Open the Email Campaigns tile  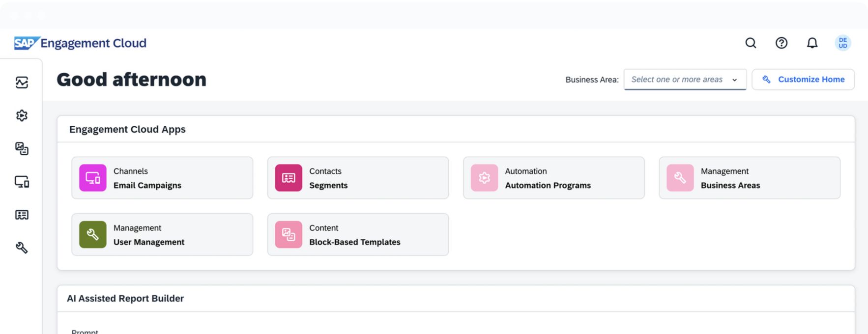pos(162,178)
